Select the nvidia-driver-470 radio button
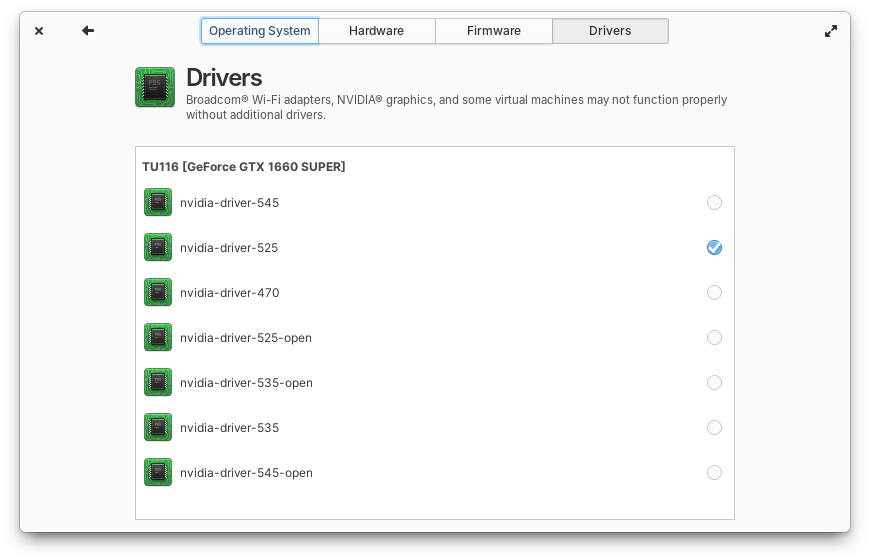Image resolution: width=870 pixels, height=560 pixels. coord(714,292)
